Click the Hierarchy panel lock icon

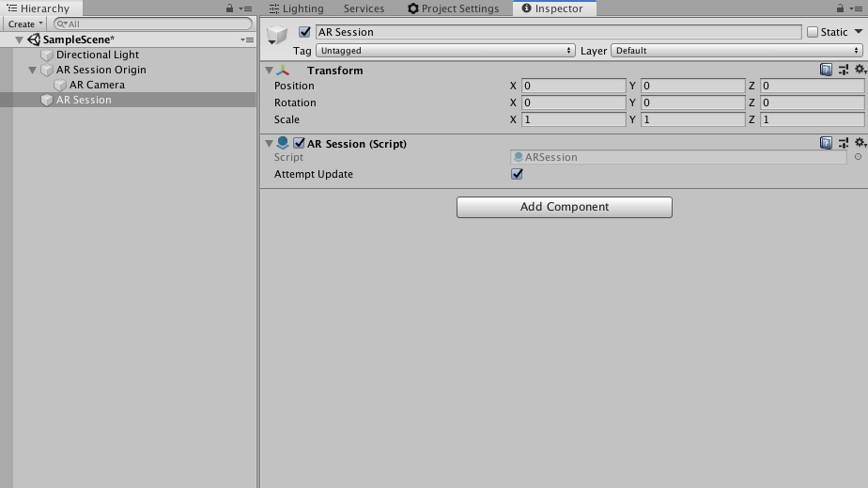click(x=229, y=8)
